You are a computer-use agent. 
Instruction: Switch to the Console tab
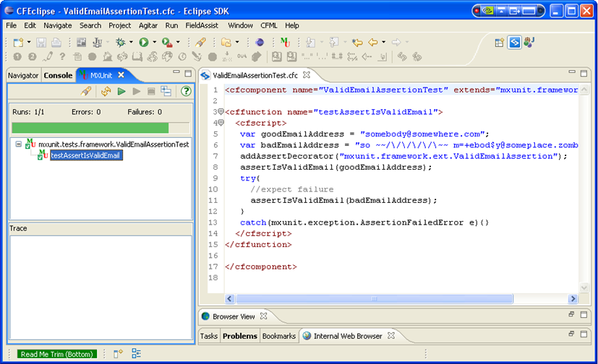58,75
